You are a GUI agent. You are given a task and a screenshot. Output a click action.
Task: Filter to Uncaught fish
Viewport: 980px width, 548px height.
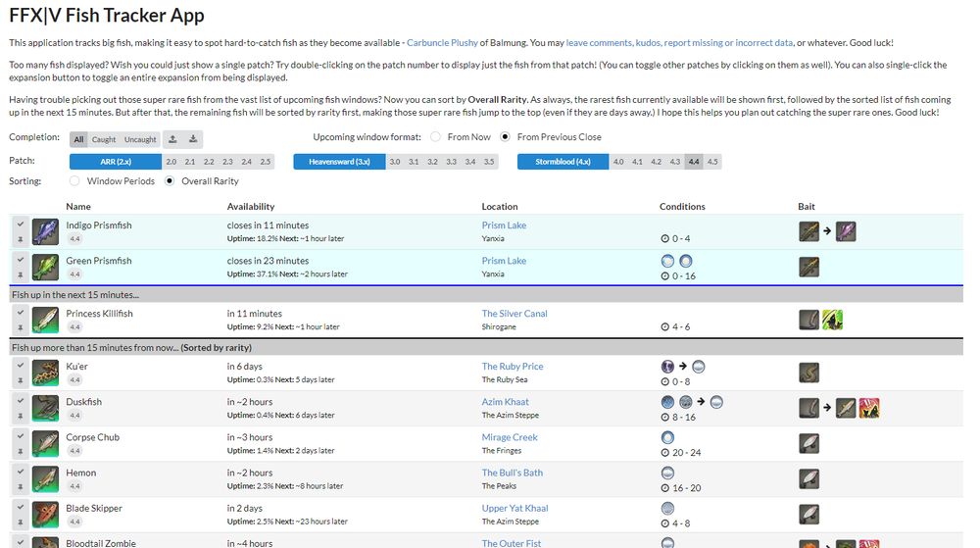pos(140,139)
